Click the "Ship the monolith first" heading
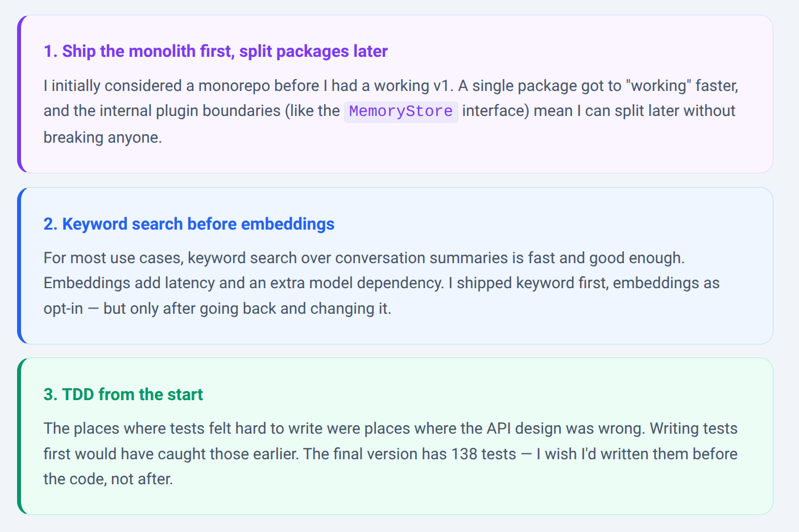The image size is (799, 532). pos(216,51)
